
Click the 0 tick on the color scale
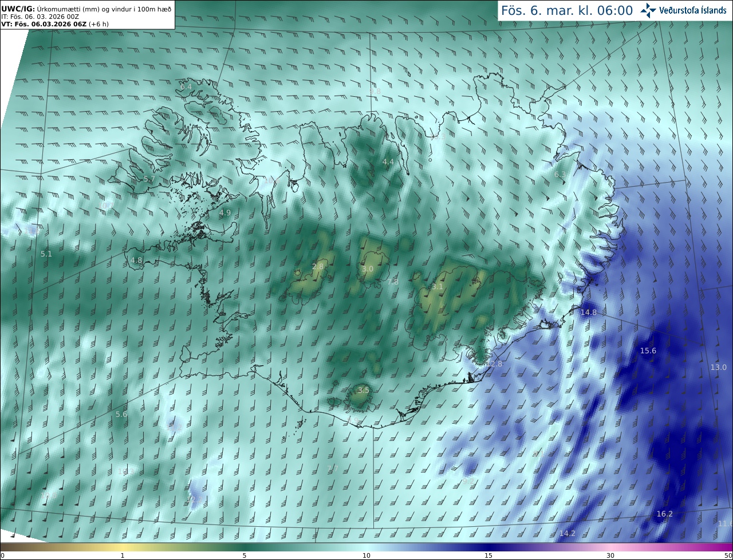(x=2, y=555)
